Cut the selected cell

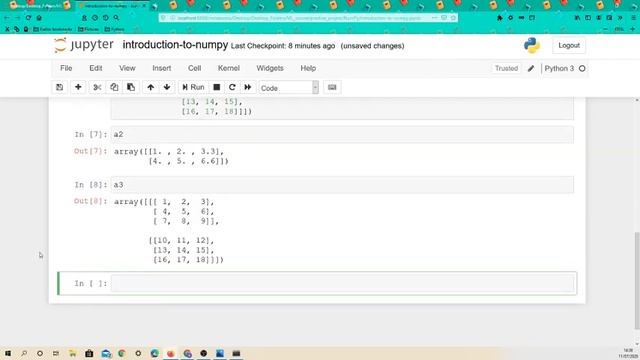click(x=97, y=87)
